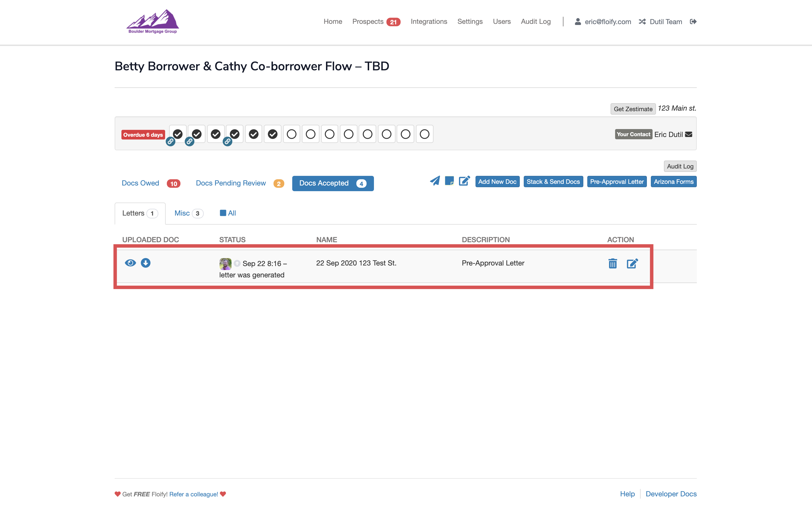The width and height of the screenshot is (812, 506).
Task: Check the first empty milestone circle
Action: point(291,134)
